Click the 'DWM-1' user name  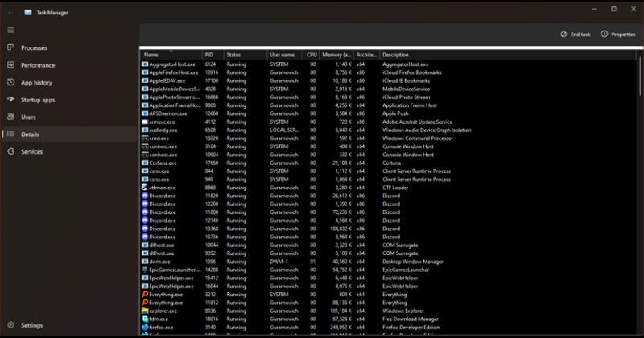279,262
